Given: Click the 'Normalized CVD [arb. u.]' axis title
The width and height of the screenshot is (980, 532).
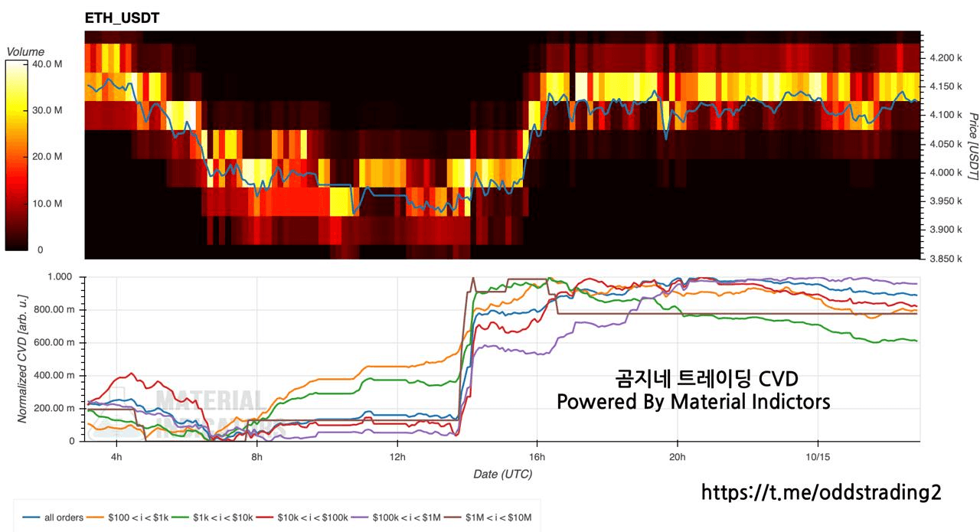Looking at the screenshot, I should coord(22,357).
